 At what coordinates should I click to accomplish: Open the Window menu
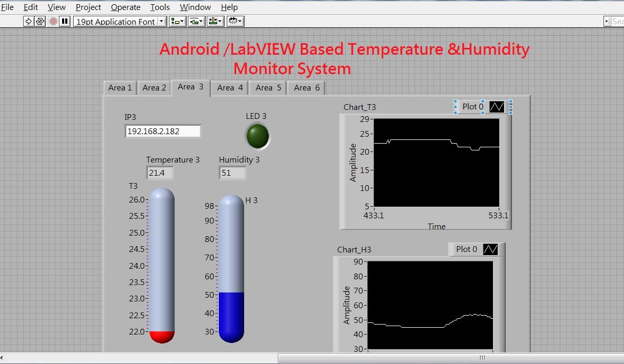[195, 7]
